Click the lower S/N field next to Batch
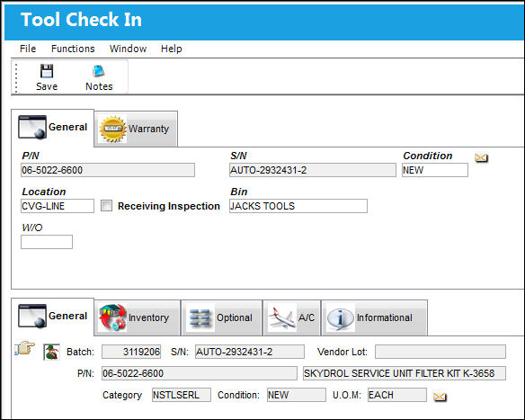Viewport: 525px width, 420px height. coord(250,352)
